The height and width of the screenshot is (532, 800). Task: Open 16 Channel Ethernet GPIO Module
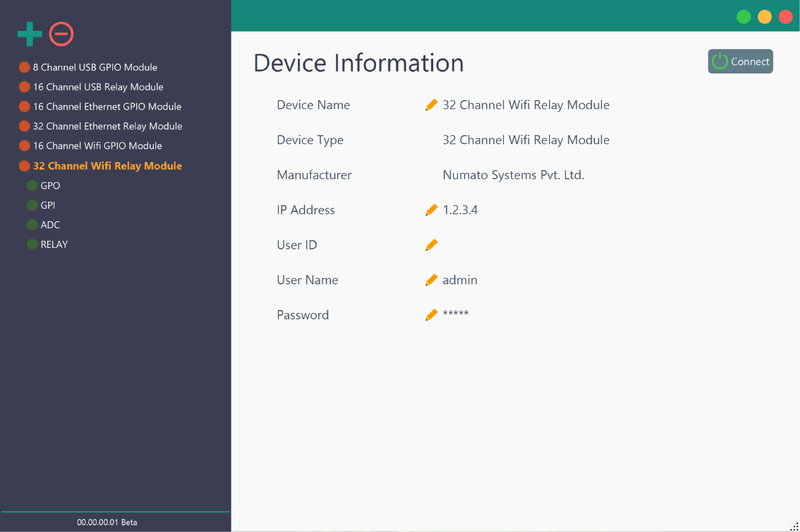[x=107, y=107]
